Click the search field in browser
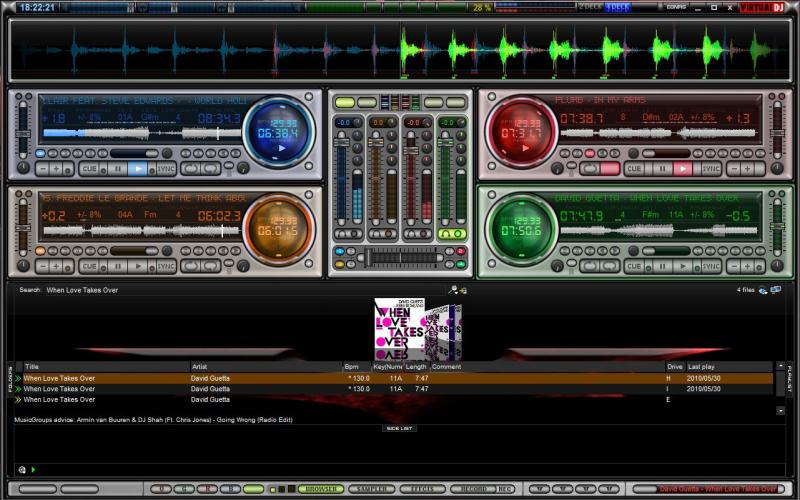The height and width of the screenshot is (500, 800). 245,290
